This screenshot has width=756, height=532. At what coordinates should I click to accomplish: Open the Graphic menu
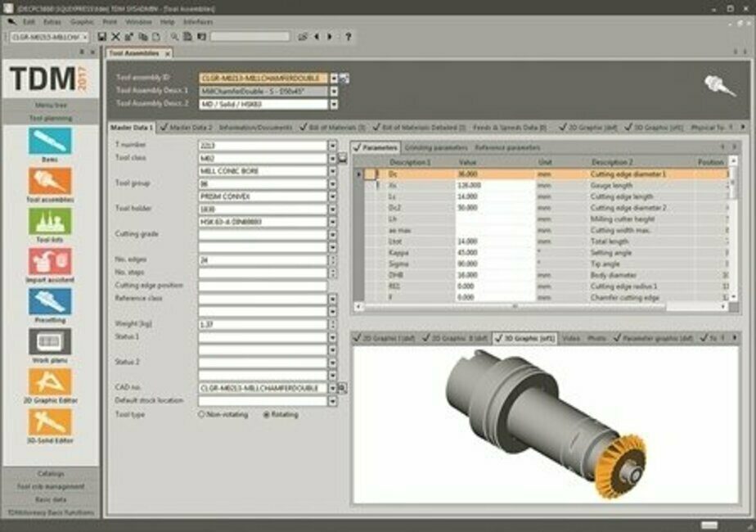(82, 21)
